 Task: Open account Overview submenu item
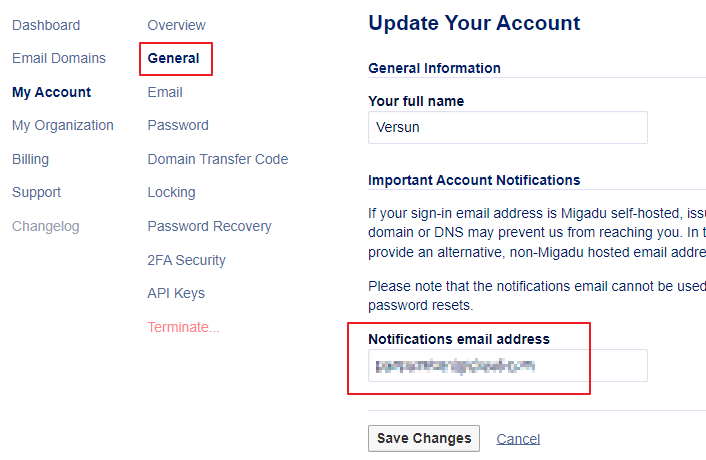point(176,25)
